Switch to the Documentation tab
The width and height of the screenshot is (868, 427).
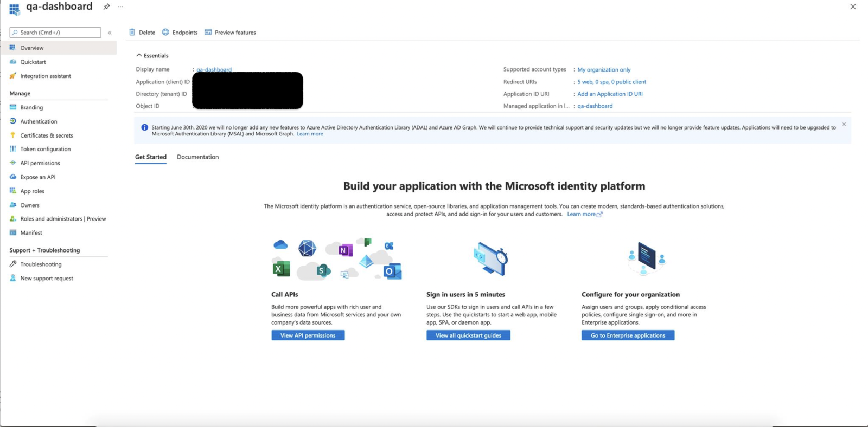click(197, 157)
